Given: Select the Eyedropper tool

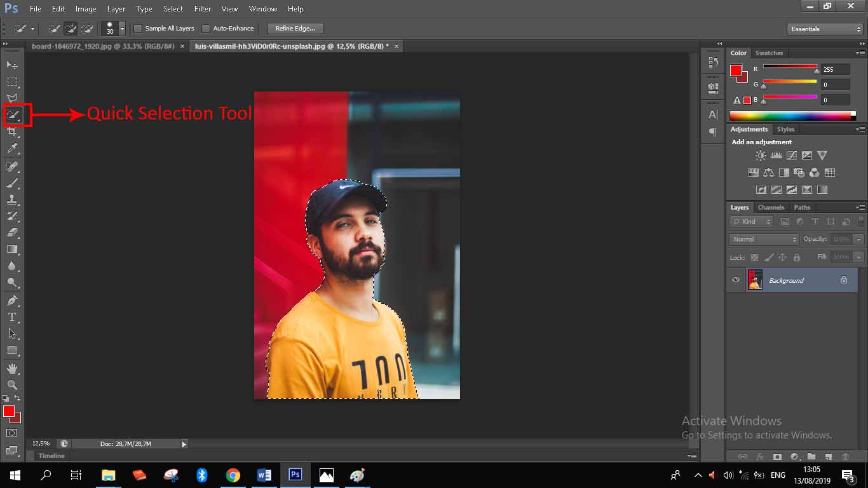Looking at the screenshot, I should tap(12, 149).
